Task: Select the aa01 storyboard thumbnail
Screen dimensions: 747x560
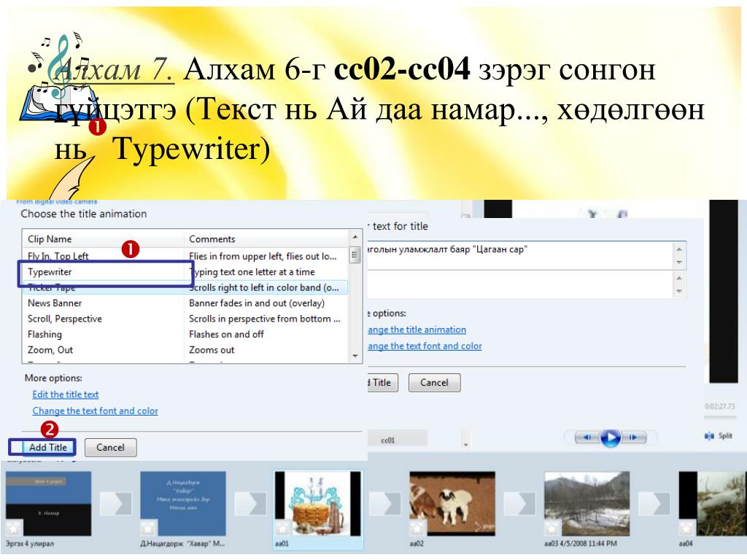Action: coord(318,504)
